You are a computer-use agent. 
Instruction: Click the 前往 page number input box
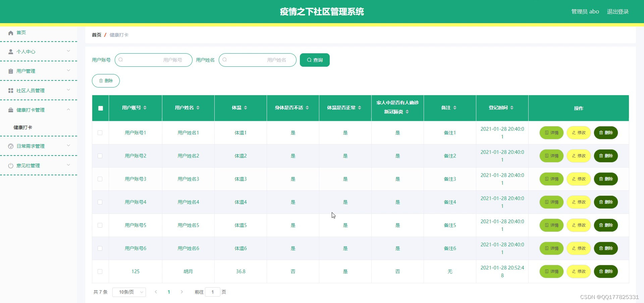click(213, 292)
